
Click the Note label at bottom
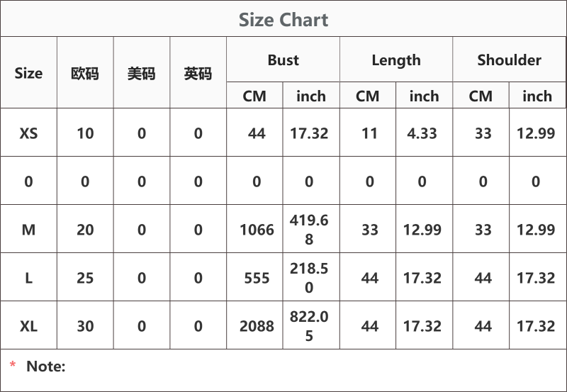tap(46, 366)
